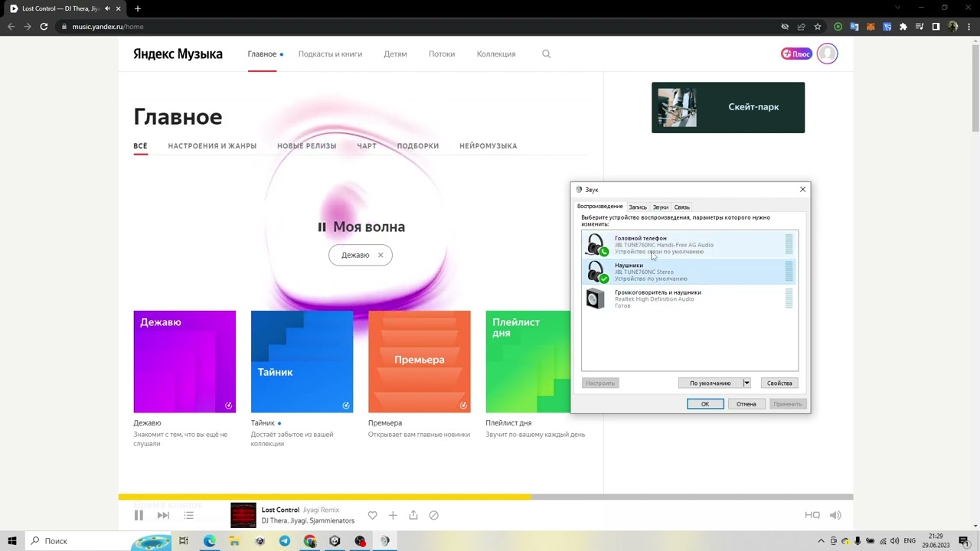The height and width of the screenshot is (551, 980).
Task: Open the Премьера playlist cover
Action: (420, 361)
